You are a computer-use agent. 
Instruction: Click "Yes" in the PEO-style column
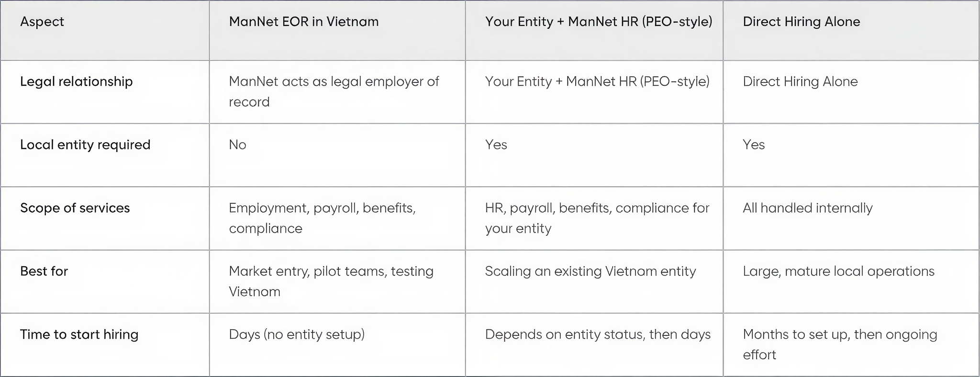pos(496,145)
